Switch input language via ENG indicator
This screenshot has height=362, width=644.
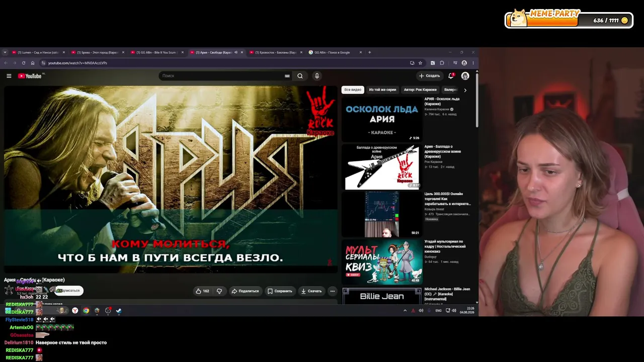[439, 311]
